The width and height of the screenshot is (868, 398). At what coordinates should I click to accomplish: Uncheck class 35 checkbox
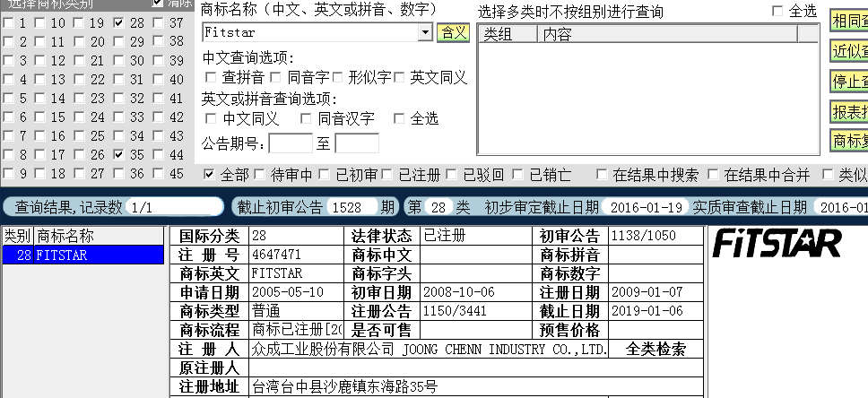tap(118, 154)
